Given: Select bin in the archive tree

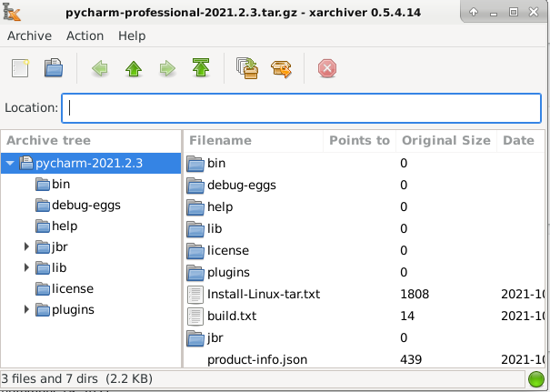Looking at the screenshot, I should [x=61, y=184].
